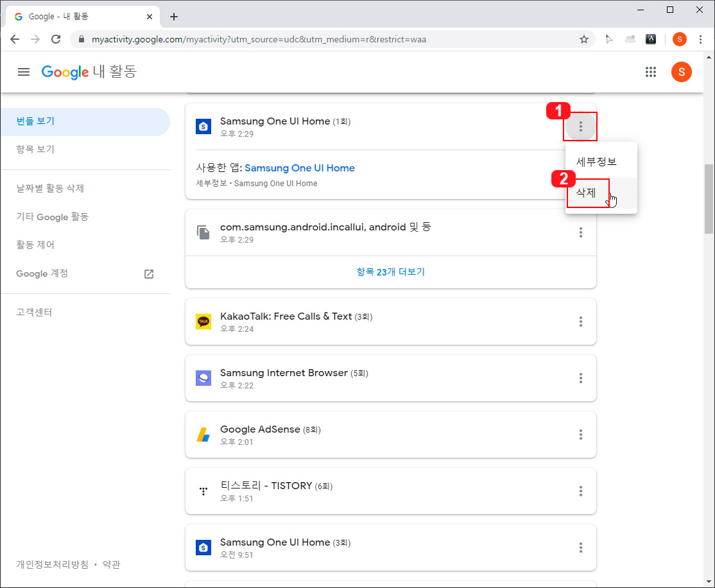Reload the current page
715x588 pixels.
56,39
